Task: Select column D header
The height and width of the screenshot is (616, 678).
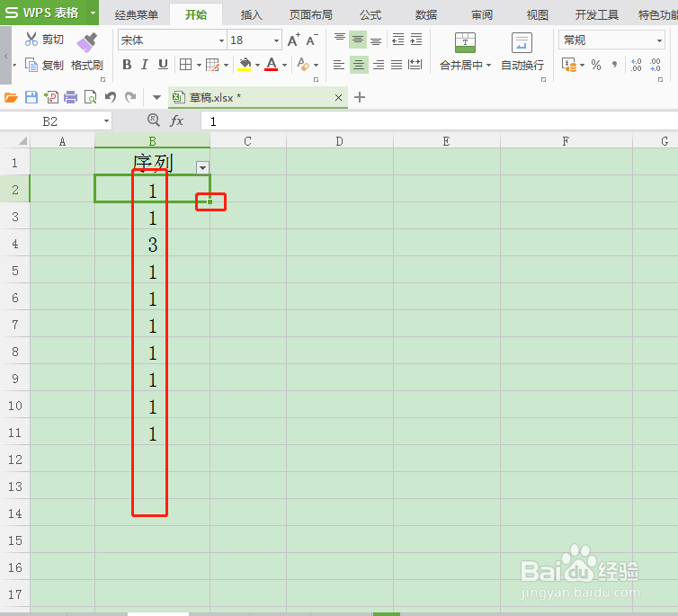Action: click(339, 141)
